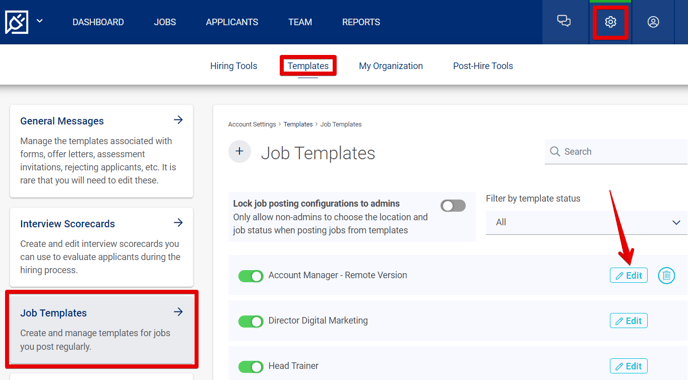Open the JOBS menu

click(x=165, y=22)
